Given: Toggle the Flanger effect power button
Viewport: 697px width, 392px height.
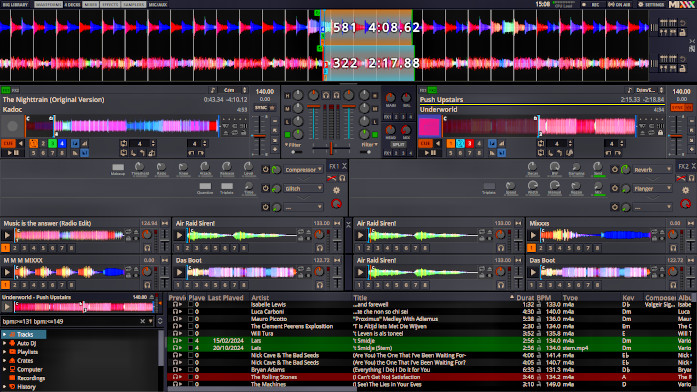Looking at the screenshot, I should [x=615, y=189].
